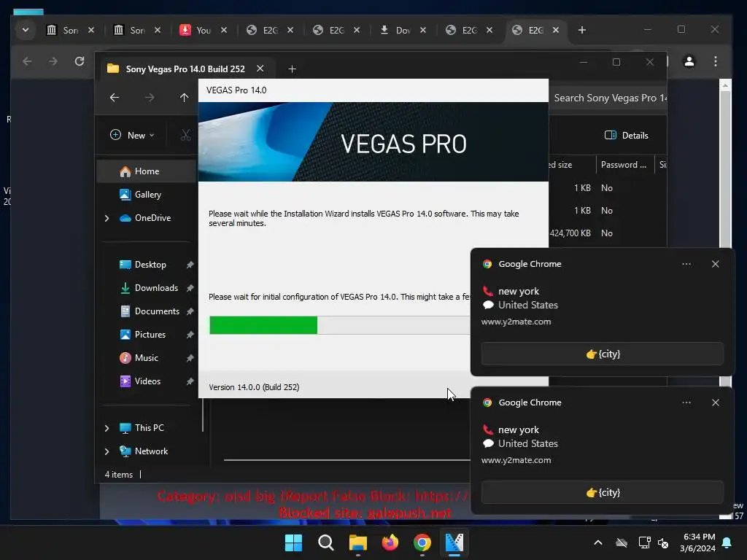Dismiss the upper y2mate Chrome notification
Viewport: 747px width, 560px height.
click(715, 264)
